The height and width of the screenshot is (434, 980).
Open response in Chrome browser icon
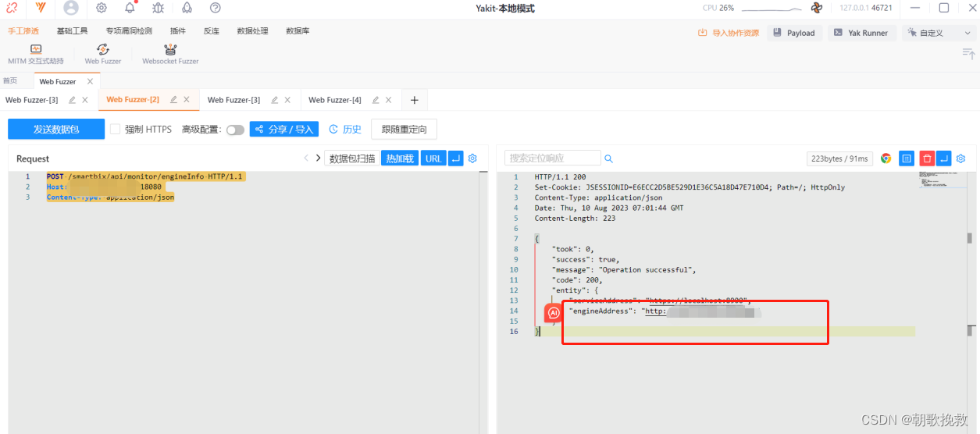[886, 158]
